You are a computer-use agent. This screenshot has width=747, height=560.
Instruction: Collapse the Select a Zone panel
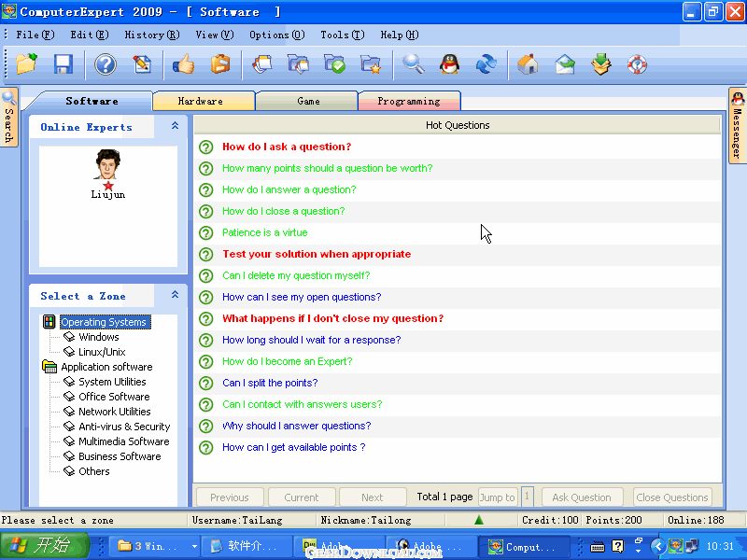(x=175, y=295)
